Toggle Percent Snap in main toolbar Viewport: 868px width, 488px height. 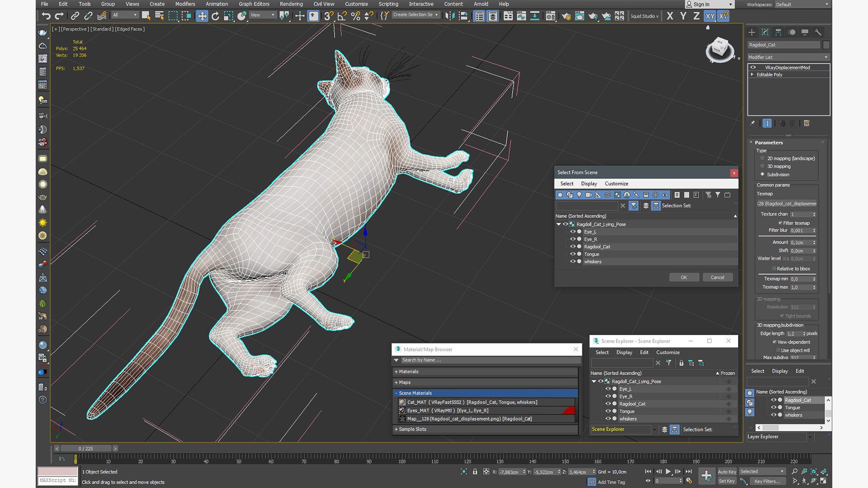coord(356,16)
